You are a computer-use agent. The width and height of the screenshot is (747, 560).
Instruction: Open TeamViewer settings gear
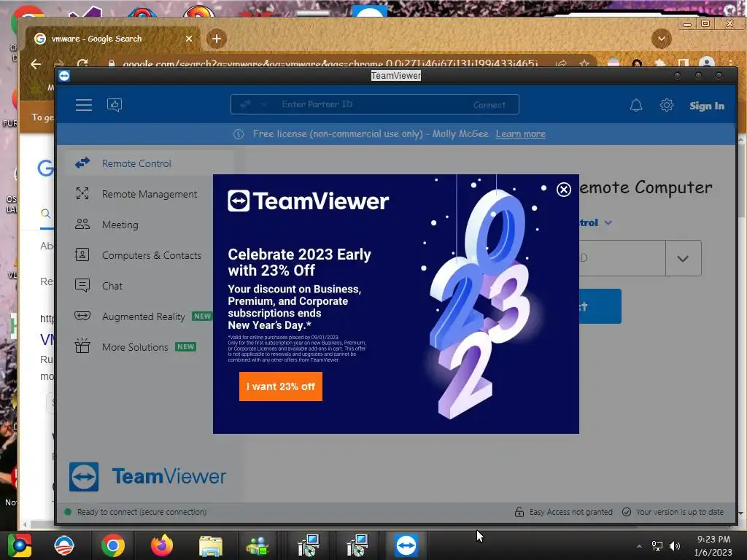(667, 105)
